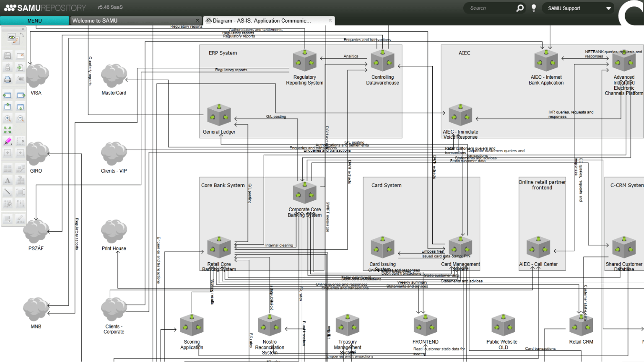Select the text tool with letter A
644x362 pixels.
[x=7, y=180]
